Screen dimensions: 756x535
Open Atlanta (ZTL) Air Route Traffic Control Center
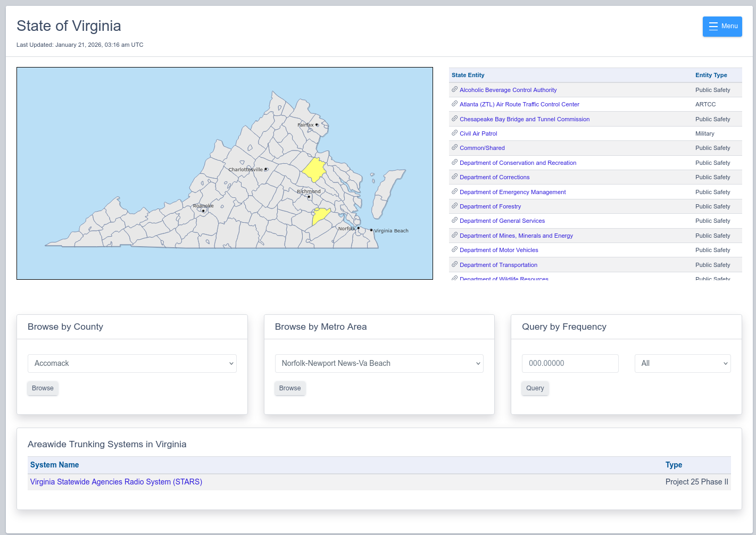[x=519, y=104]
